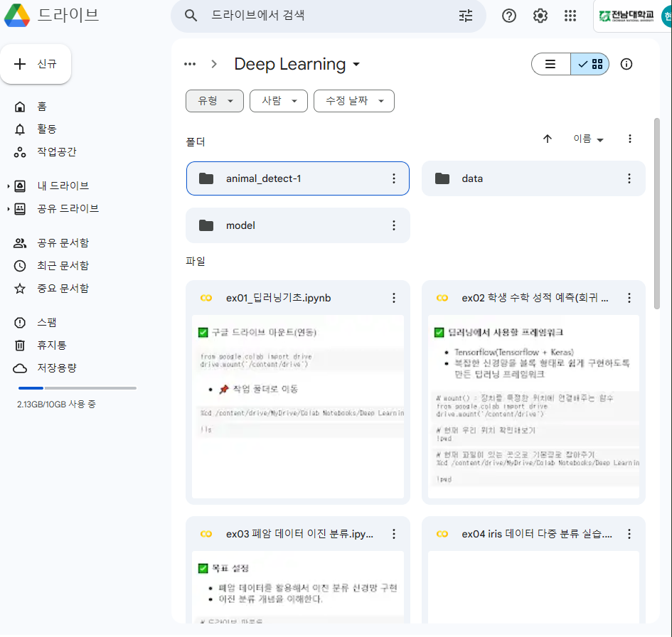Open the Google Drive logo home
This screenshot has width=672, height=637.
click(x=17, y=16)
